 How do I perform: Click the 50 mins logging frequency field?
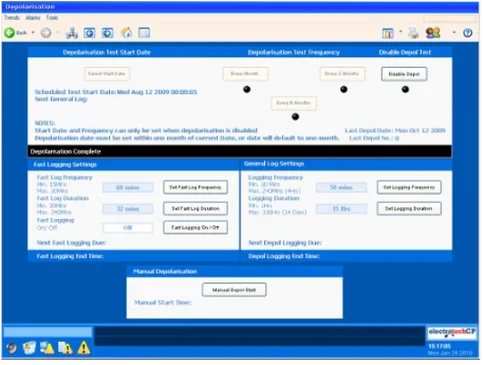click(x=341, y=188)
